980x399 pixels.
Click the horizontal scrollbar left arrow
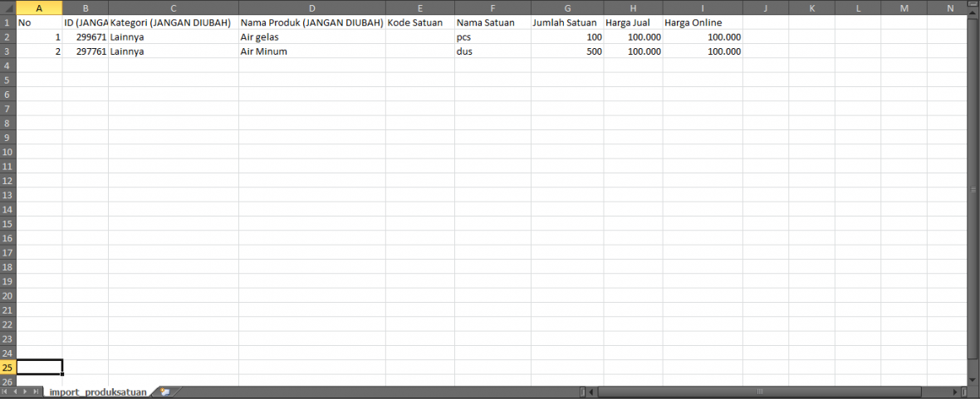pos(591,392)
